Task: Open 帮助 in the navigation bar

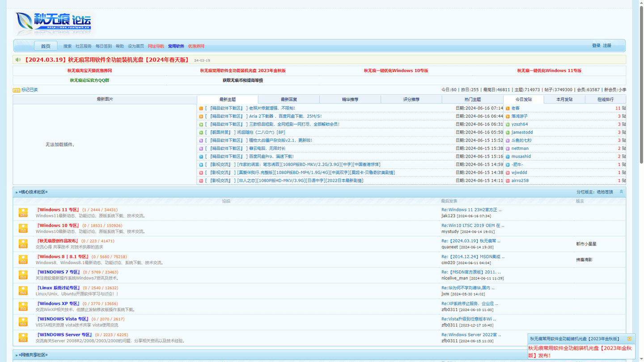Action: coord(120,46)
